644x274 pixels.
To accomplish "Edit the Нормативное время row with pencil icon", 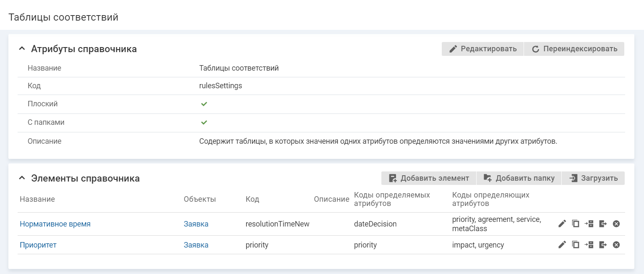I will point(562,224).
